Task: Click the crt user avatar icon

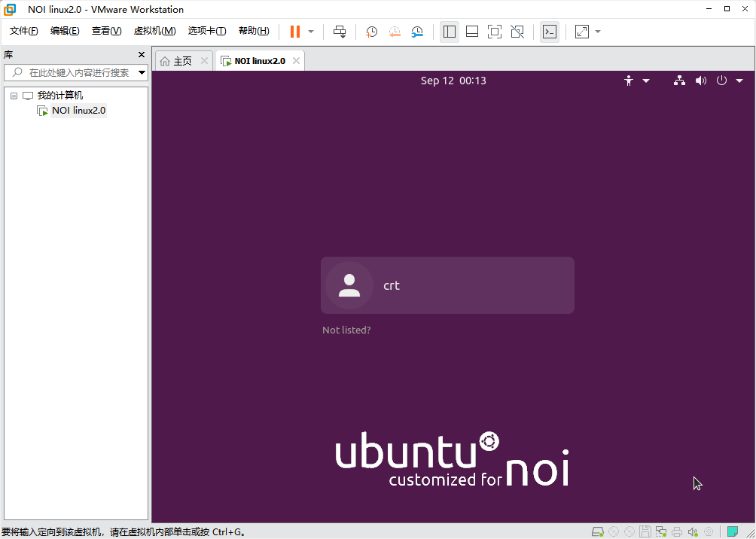Action: (349, 285)
